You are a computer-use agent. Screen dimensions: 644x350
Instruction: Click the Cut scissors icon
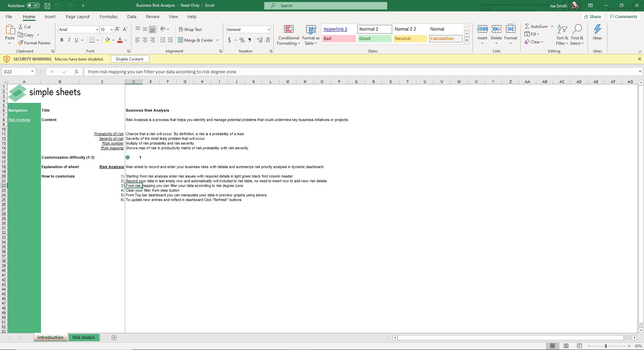coord(21,27)
